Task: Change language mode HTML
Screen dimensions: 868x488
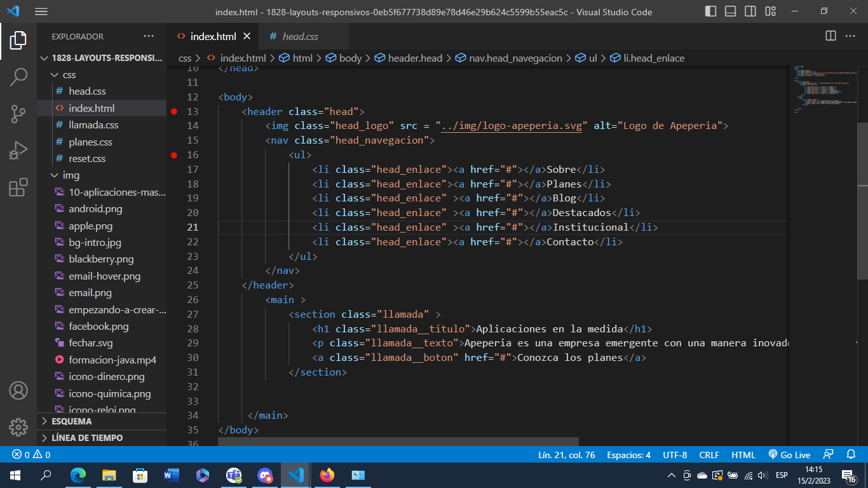Action: pyautogui.click(x=743, y=455)
